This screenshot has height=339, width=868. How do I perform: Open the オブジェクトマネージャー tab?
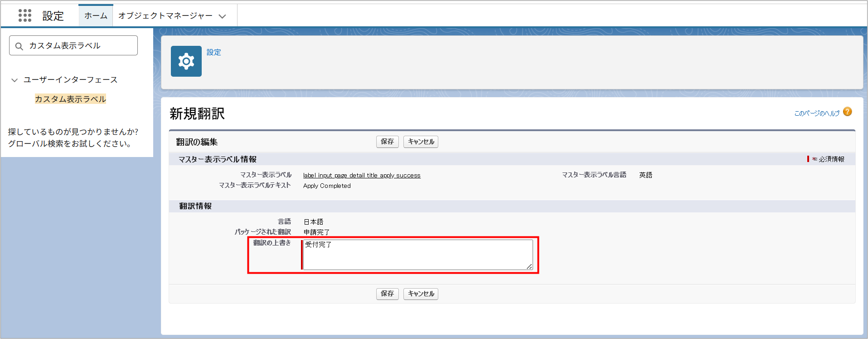tap(165, 16)
